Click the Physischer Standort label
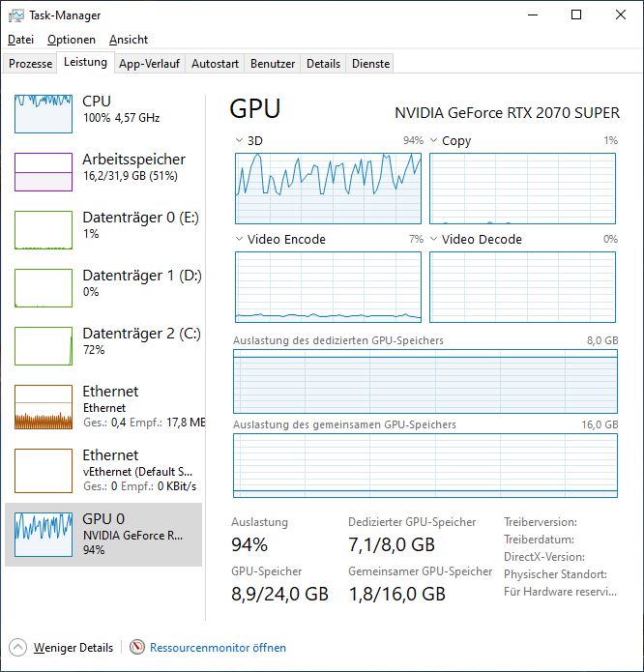 click(555, 573)
